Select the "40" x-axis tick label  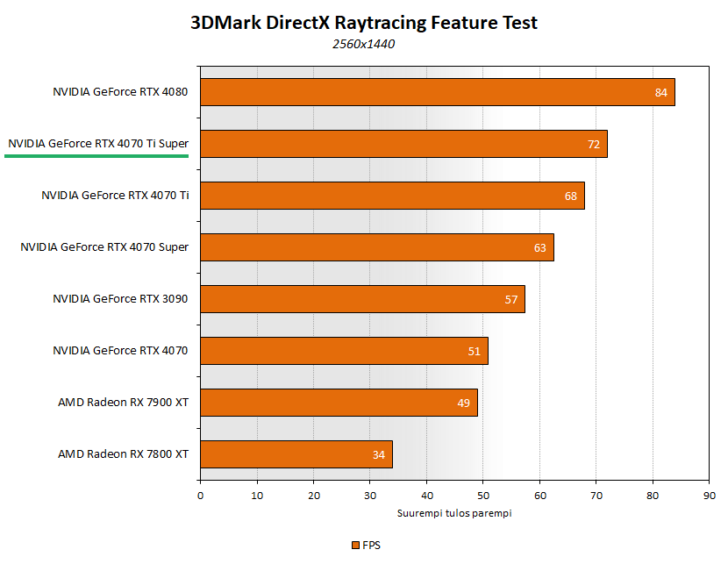[x=427, y=496]
